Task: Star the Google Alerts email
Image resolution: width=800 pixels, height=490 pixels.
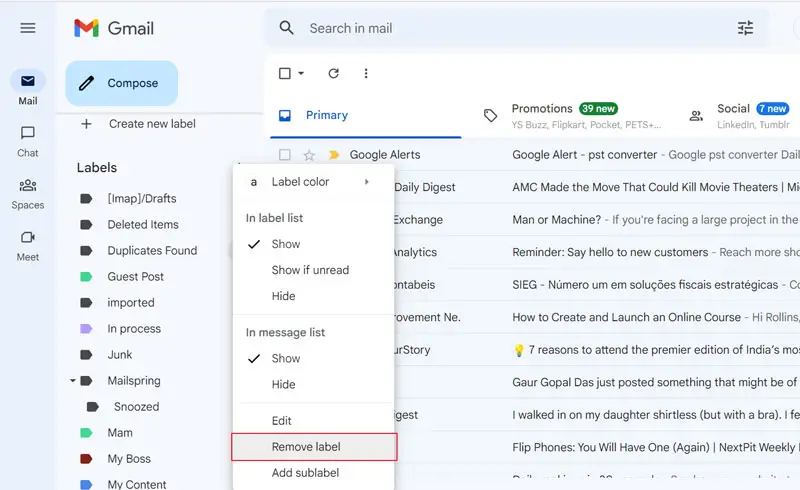Action: (x=309, y=155)
